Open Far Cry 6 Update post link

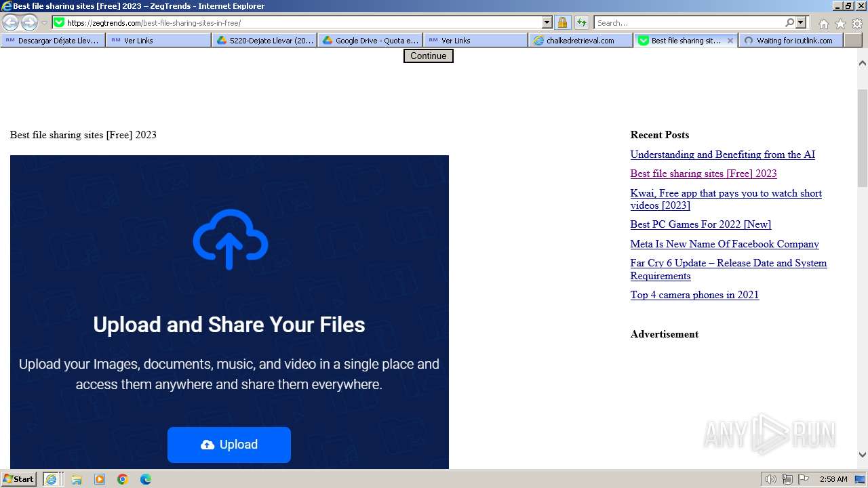click(x=728, y=269)
